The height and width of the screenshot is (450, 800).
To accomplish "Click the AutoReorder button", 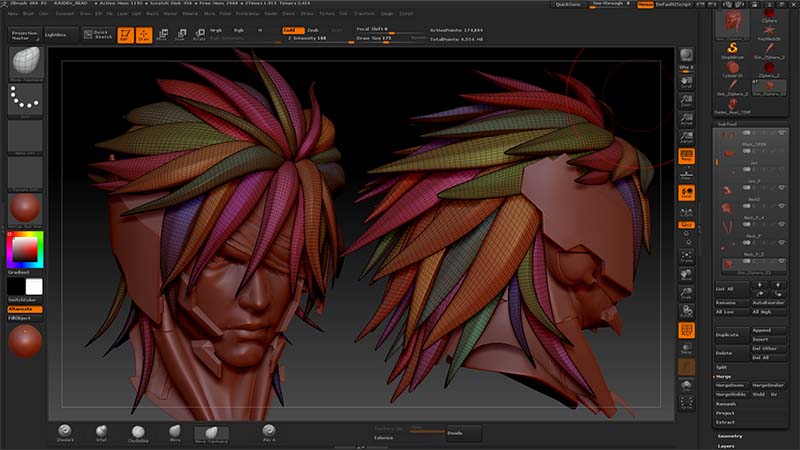I will coord(768,303).
